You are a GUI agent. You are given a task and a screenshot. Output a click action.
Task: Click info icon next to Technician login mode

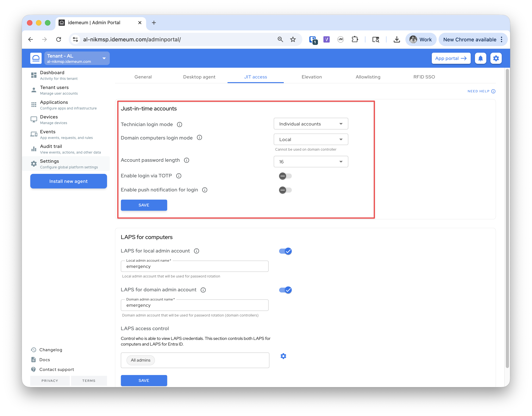point(179,124)
